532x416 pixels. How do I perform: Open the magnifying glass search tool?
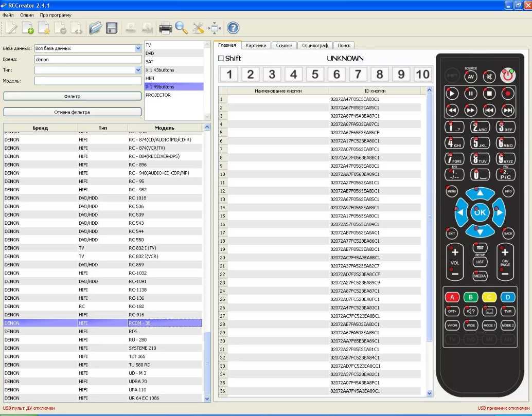pyautogui.click(x=181, y=28)
